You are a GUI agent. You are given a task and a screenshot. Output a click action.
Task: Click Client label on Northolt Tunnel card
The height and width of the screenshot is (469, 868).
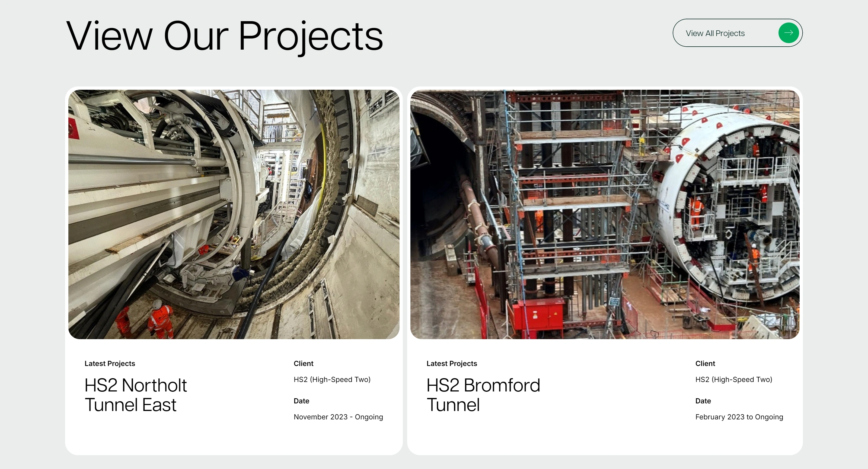click(304, 364)
